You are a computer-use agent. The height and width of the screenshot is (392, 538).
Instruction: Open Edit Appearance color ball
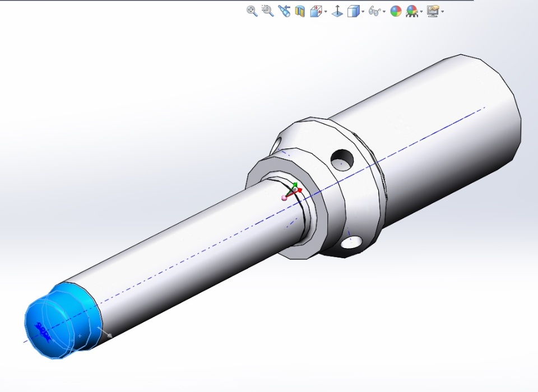[396, 11]
